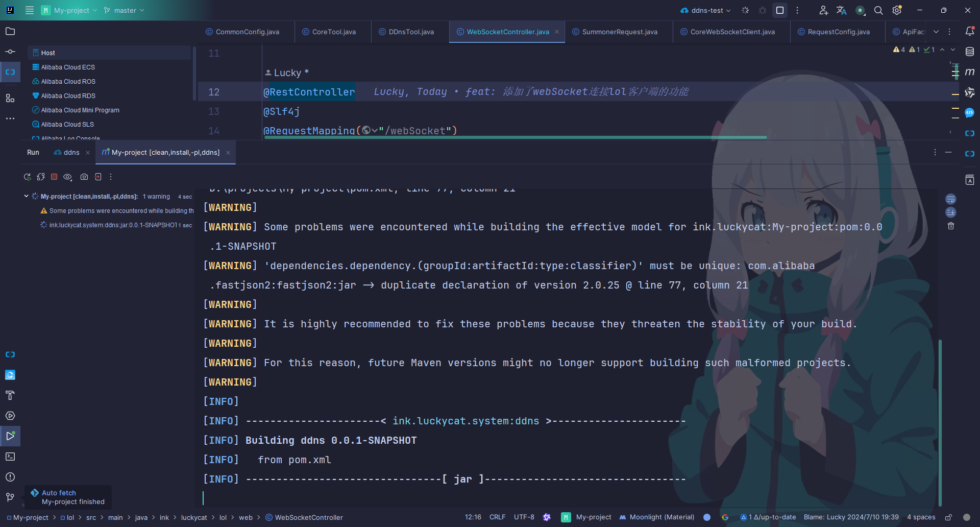The image size is (980, 527).
Task: Click WebSocketController breadcrumb item
Action: point(304,517)
